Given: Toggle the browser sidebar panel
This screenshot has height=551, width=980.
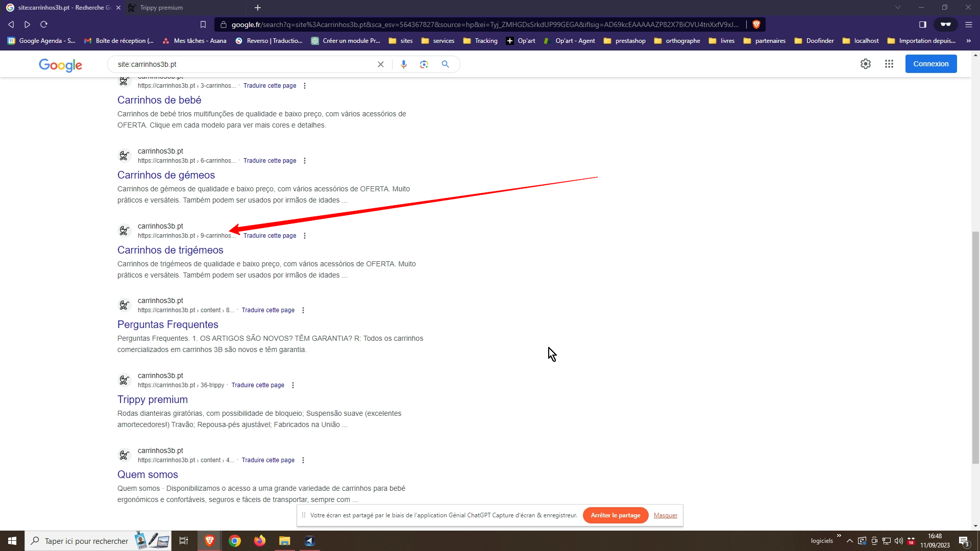Looking at the screenshot, I should click(922, 24).
